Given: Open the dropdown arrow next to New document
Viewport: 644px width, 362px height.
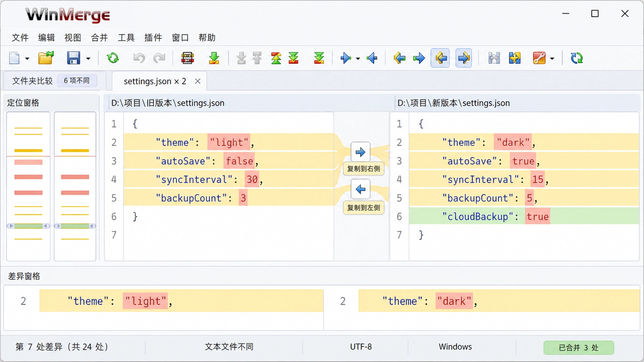Looking at the screenshot, I should 27,59.
